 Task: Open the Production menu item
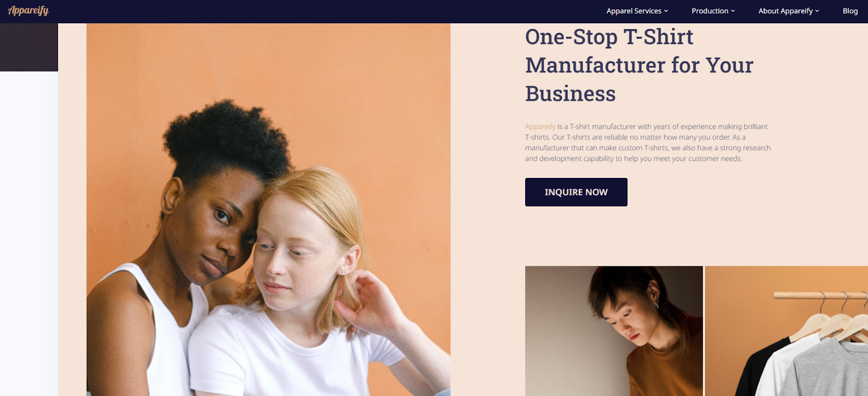(713, 11)
